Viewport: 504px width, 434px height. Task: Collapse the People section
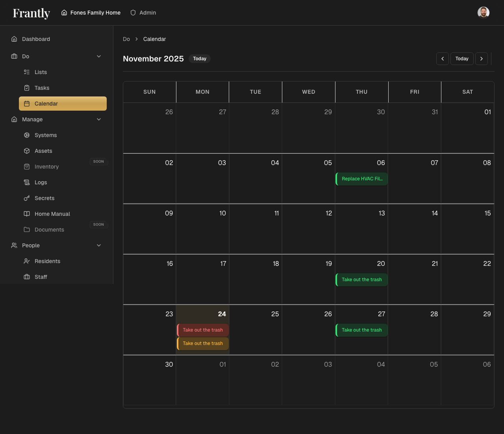[99, 245]
